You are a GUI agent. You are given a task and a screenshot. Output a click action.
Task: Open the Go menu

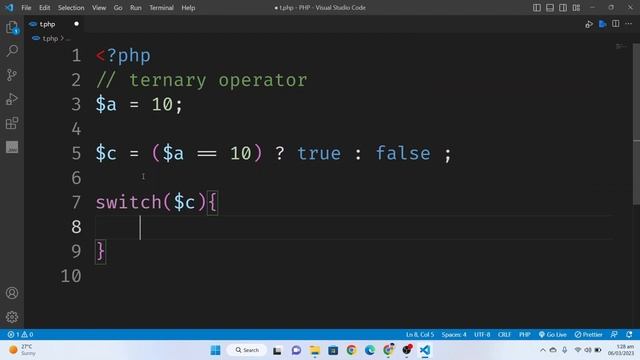pos(118,8)
